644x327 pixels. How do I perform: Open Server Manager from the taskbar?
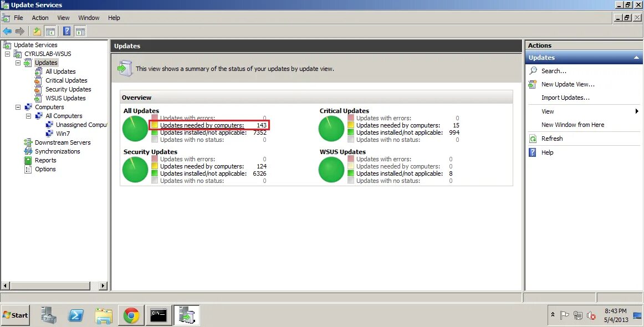49,315
